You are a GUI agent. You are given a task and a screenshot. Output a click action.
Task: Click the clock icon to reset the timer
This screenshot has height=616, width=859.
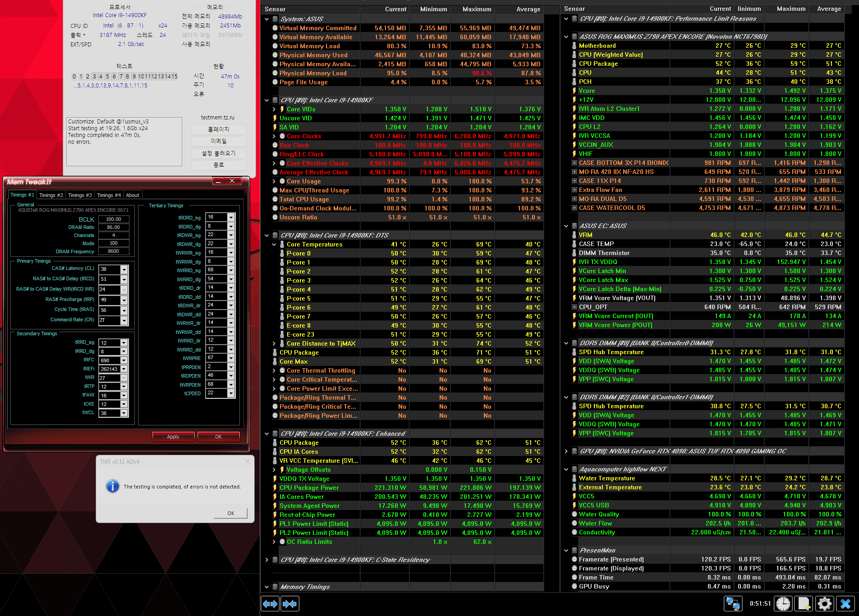(x=783, y=604)
